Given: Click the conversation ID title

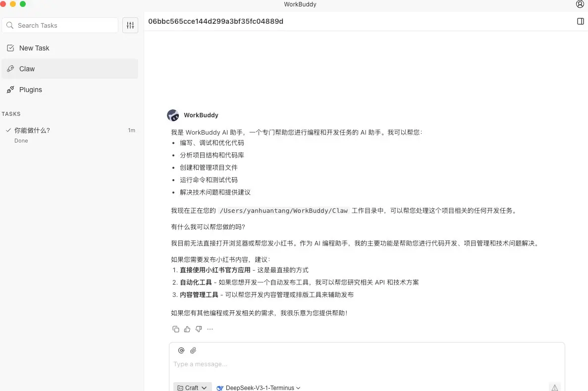Looking at the screenshot, I should click(x=215, y=21).
